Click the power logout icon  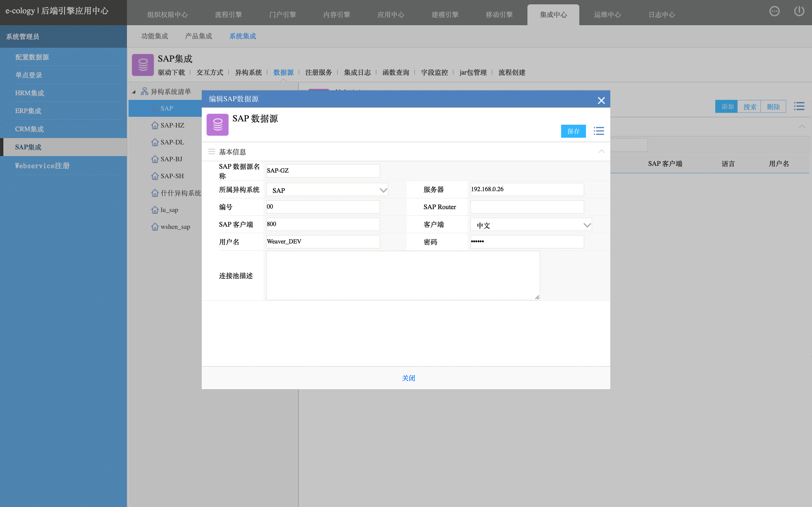click(x=799, y=11)
